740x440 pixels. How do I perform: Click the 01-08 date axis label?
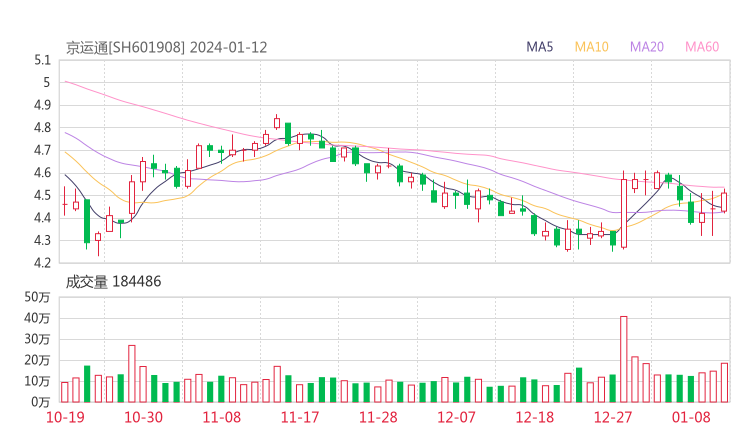point(691,417)
